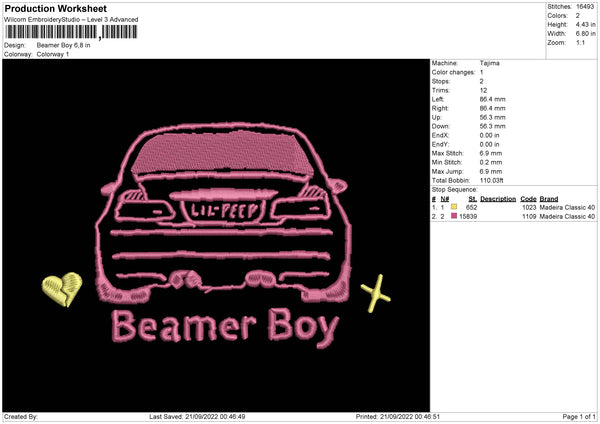
Task: Click the total bobbin value '110.03ft'
Action: tap(492, 180)
